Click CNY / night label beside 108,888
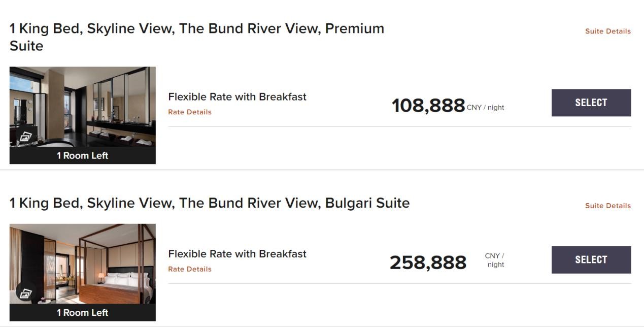 pyautogui.click(x=485, y=108)
